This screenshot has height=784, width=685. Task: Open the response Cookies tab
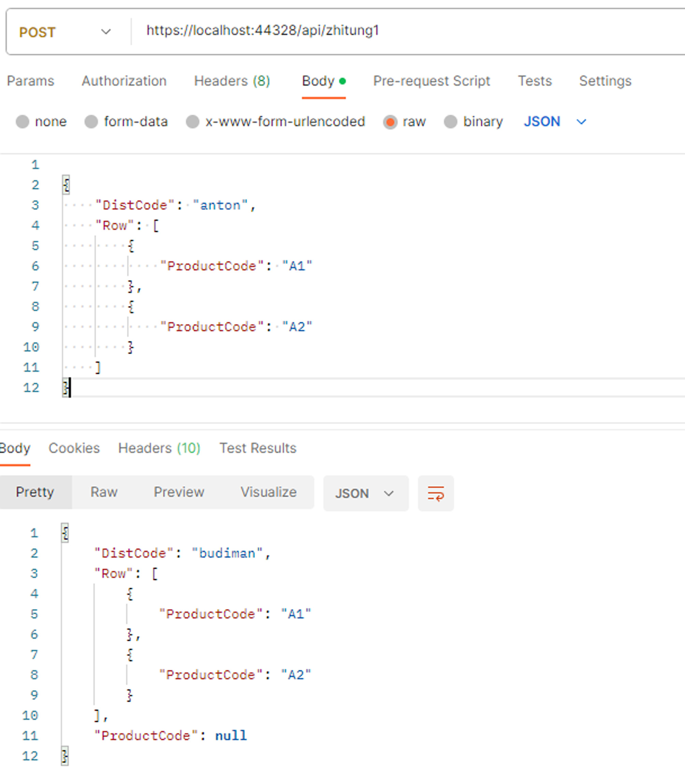click(74, 448)
